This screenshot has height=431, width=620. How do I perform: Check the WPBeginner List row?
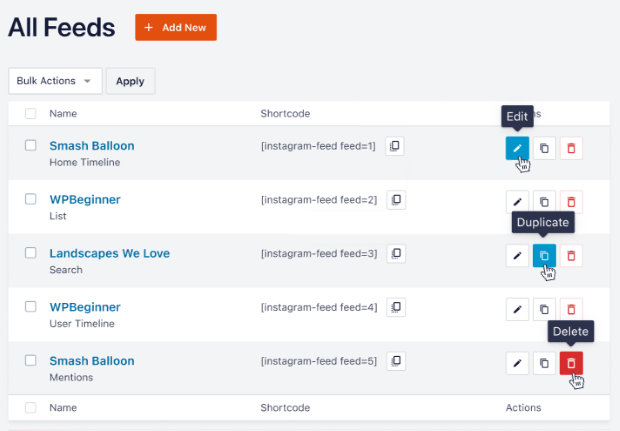pos(30,199)
